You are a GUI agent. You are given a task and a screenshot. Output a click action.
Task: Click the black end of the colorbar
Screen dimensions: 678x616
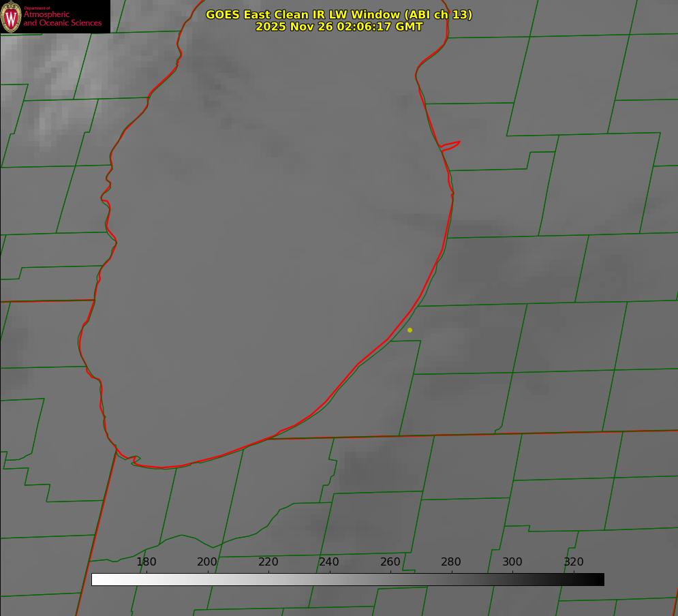pyautogui.click(x=598, y=579)
